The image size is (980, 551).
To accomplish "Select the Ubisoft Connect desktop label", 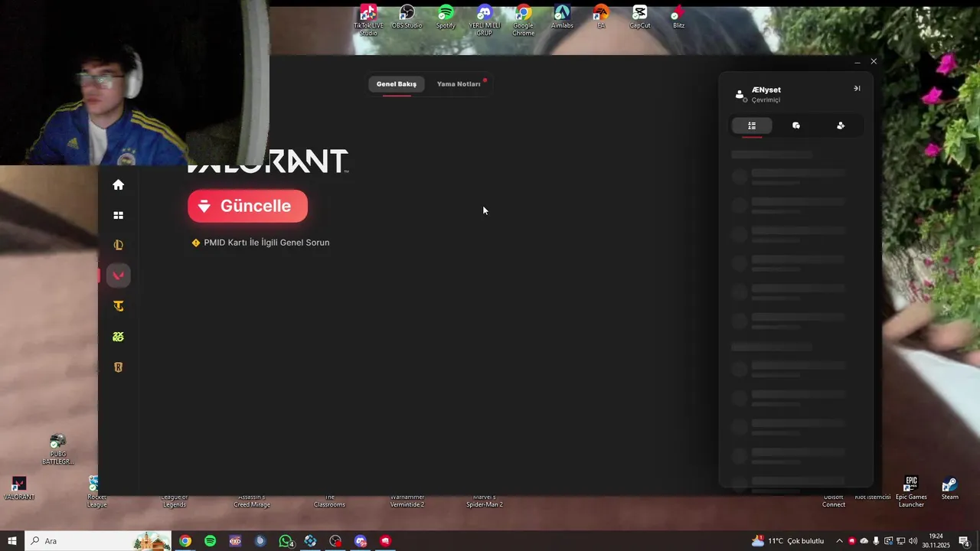I will tap(834, 501).
